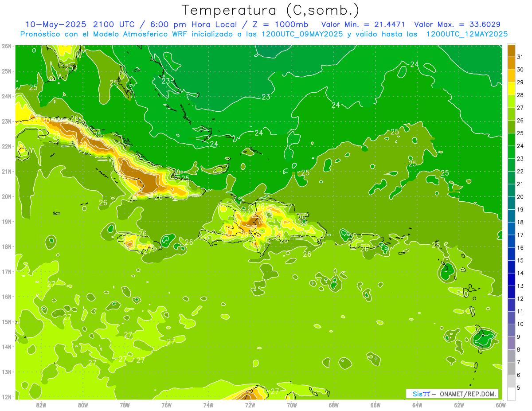Click the dark blue legend swatch between 13 and 14
The height and width of the screenshot is (411, 532).
coord(511,279)
